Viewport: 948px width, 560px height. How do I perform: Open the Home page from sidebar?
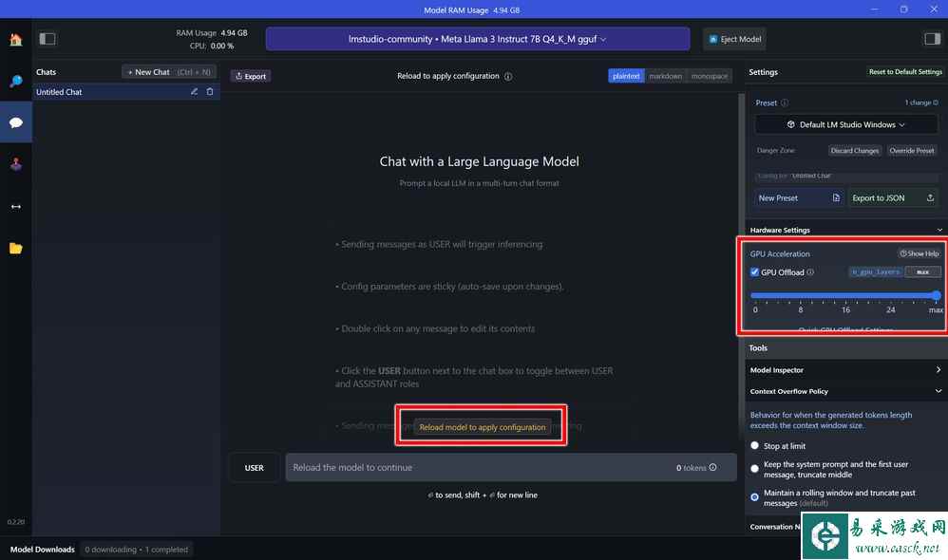pyautogui.click(x=15, y=40)
